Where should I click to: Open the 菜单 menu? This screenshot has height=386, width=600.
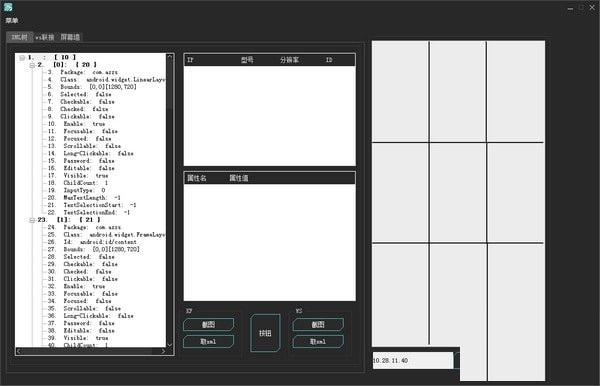[12, 21]
